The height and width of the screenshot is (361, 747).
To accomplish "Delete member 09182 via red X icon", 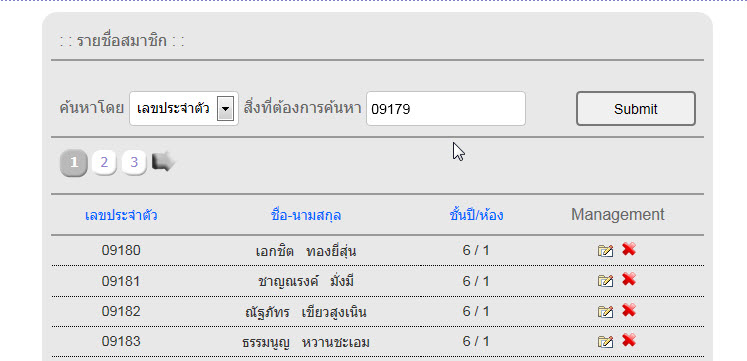I will [629, 310].
